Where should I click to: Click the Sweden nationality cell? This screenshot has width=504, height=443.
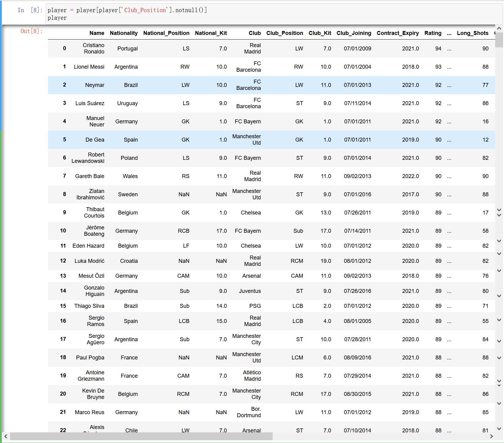click(x=128, y=194)
